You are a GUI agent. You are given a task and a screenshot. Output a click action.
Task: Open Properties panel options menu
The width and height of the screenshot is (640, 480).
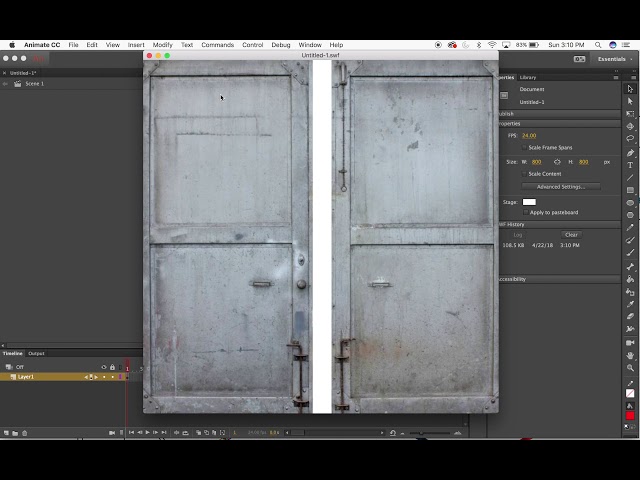(616, 77)
